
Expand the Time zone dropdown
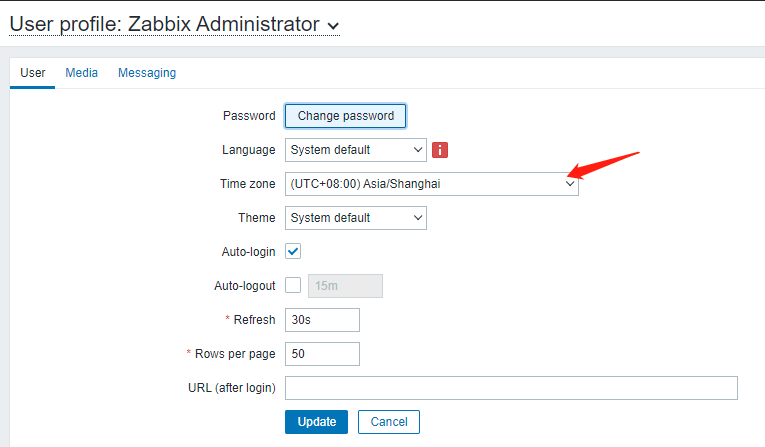(x=432, y=184)
